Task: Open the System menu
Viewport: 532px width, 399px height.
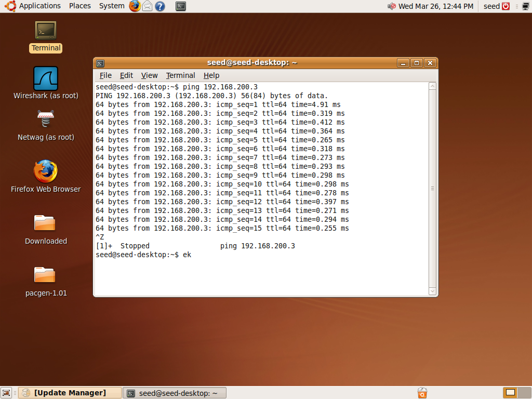Action: pos(112,6)
